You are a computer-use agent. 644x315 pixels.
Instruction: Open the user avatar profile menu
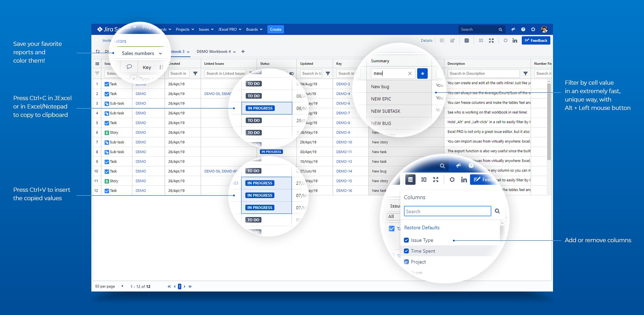pos(544,29)
